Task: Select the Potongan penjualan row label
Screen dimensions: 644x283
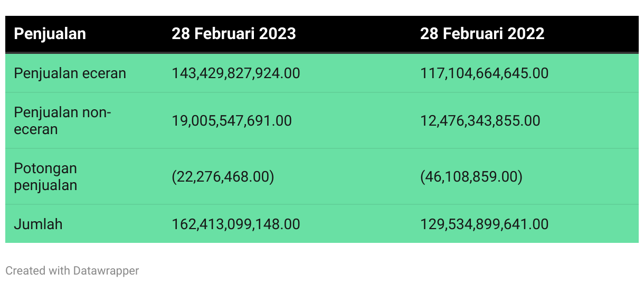Action: coord(45,177)
